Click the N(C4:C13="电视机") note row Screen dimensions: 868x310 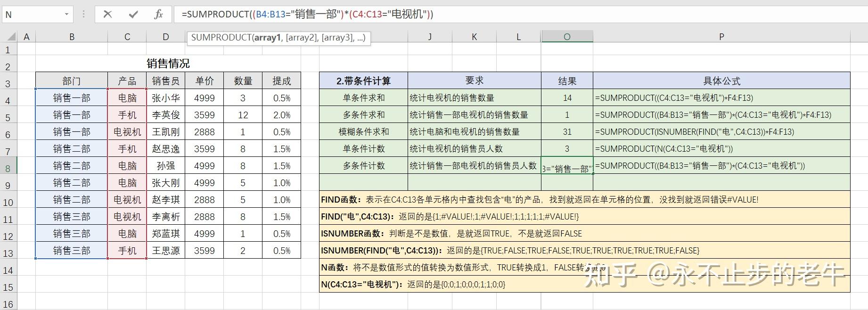click(585, 285)
